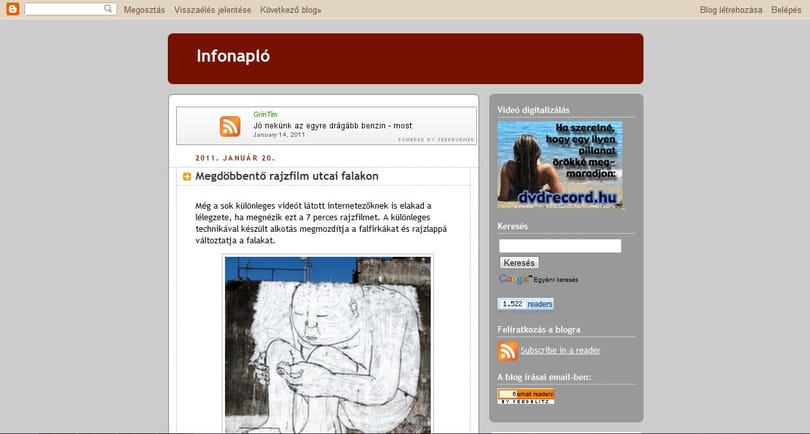
Task: Click the Keresés search button
Action: tap(519, 263)
